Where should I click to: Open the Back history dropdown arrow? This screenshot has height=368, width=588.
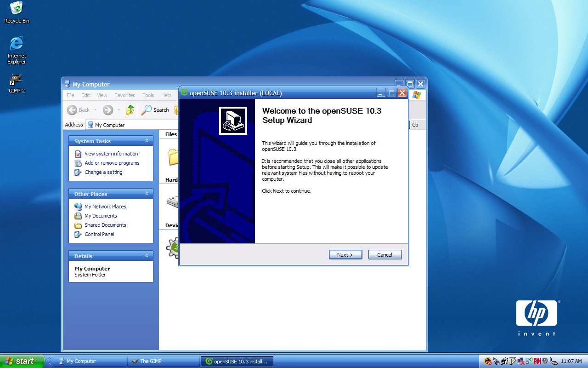click(96, 110)
